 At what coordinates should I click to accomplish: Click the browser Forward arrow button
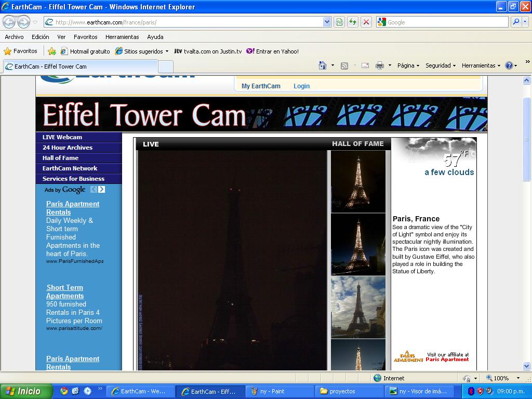click(x=23, y=22)
